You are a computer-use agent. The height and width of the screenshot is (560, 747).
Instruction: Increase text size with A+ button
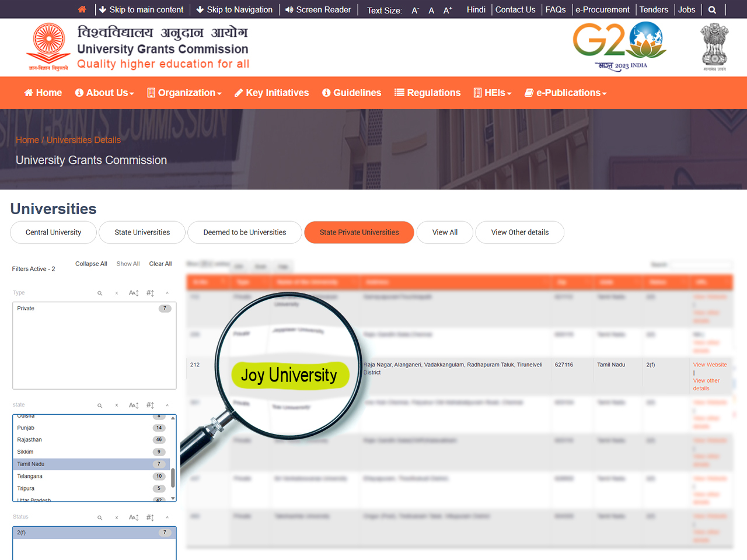[448, 10]
